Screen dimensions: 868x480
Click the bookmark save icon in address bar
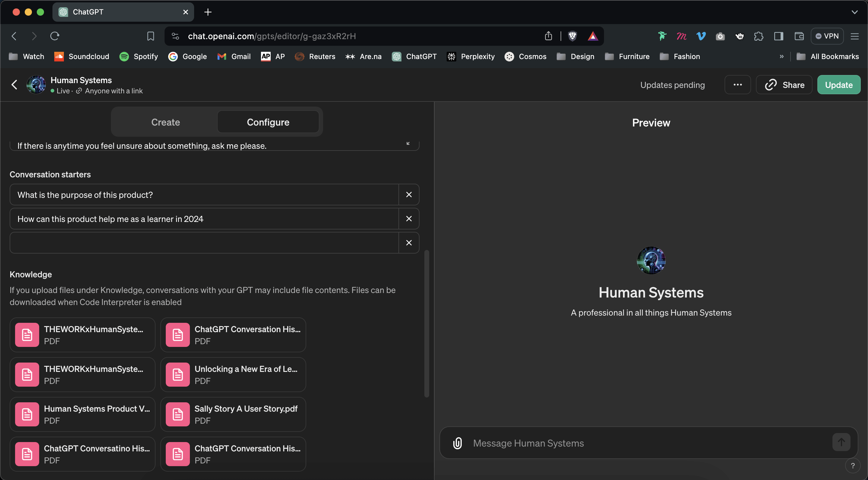(x=151, y=36)
